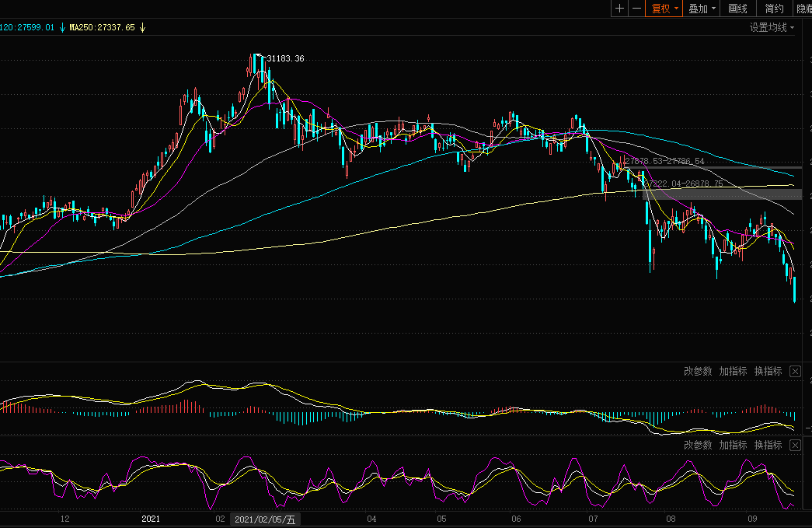
Task: Zoom out the chart with the minus button
Action: tap(637, 9)
